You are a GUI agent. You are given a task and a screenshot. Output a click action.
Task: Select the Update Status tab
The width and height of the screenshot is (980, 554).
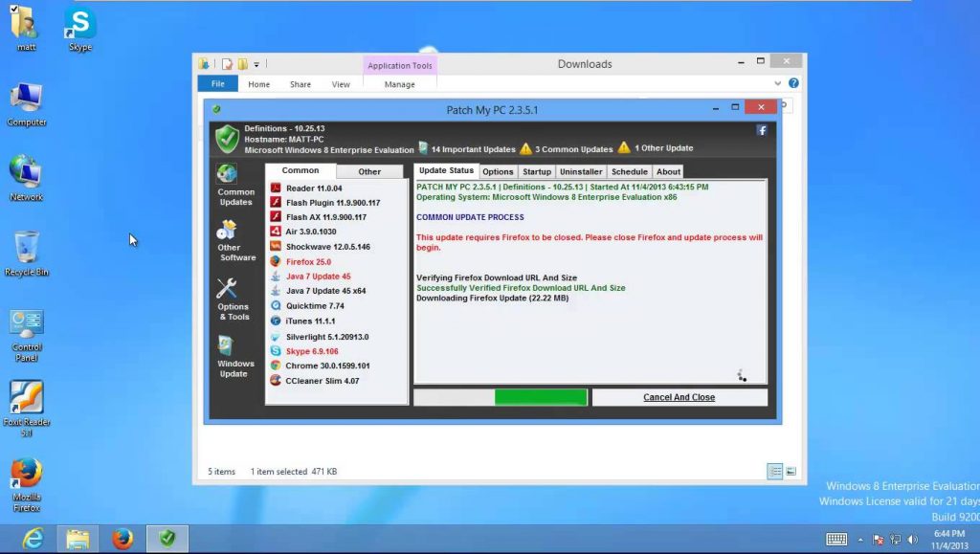click(x=446, y=170)
